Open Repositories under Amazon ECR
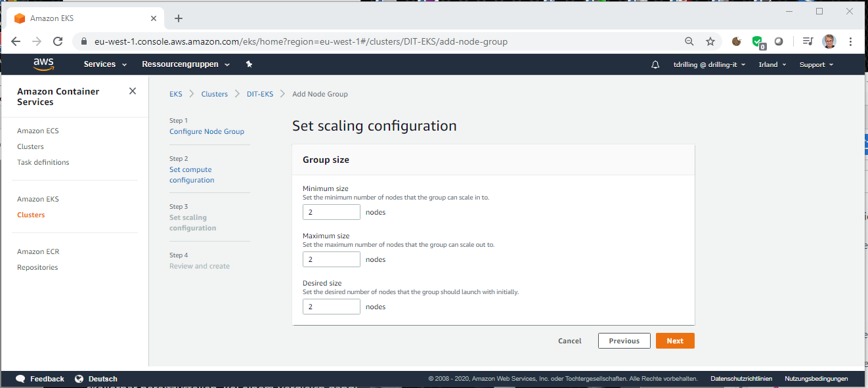Screen dimensions: 868x388 coord(37,267)
